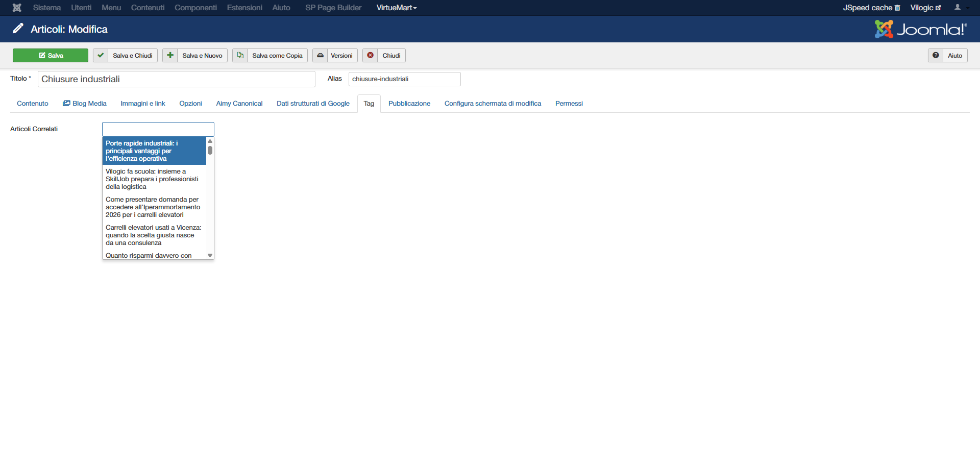Select 'Come presentare domanda' article option
This screenshot has height=465, width=980.
click(x=154, y=207)
